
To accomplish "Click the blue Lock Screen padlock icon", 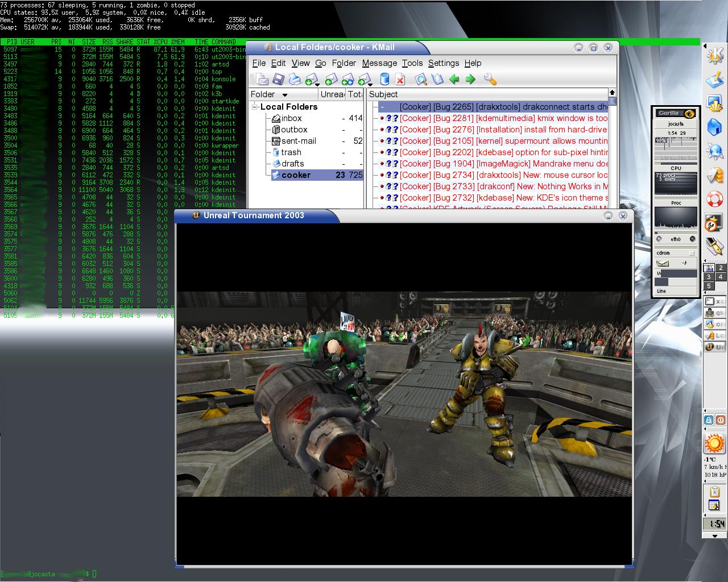I will (709, 420).
